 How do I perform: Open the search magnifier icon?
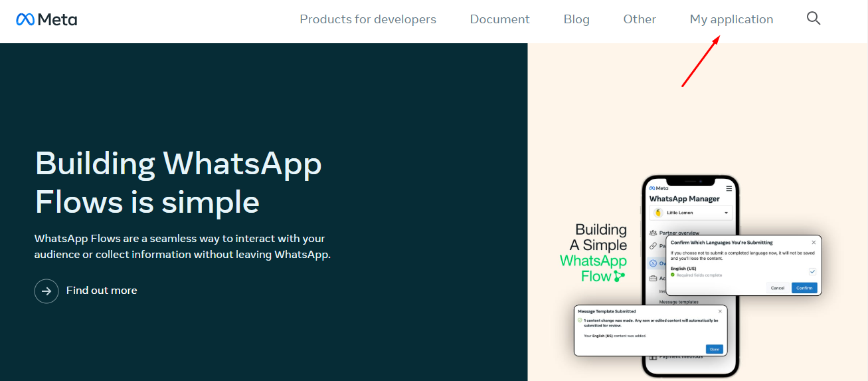pyautogui.click(x=814, y=19)
